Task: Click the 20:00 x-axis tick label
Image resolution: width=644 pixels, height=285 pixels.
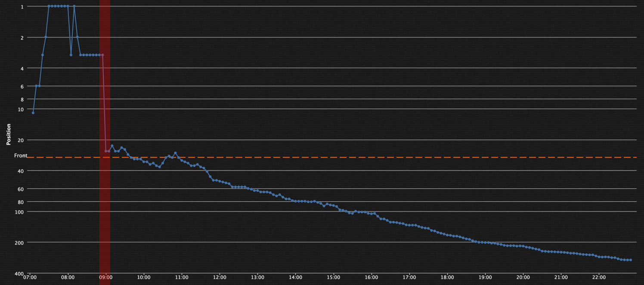Action: 523,279
